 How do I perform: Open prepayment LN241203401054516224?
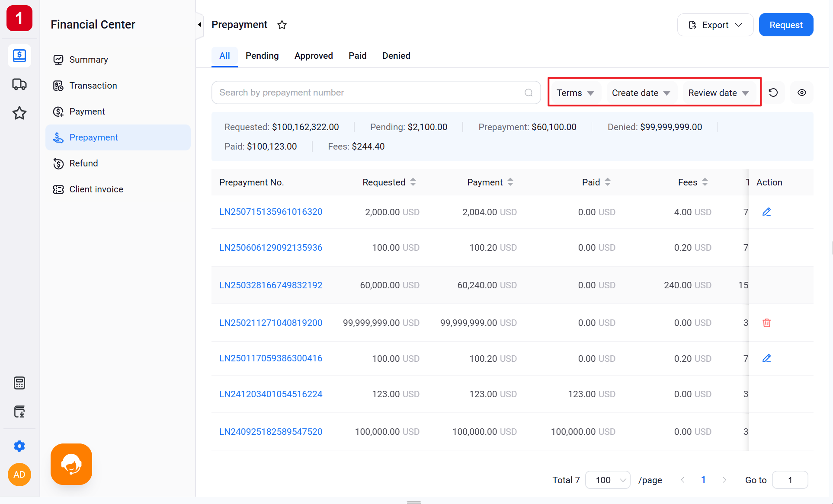click(271, 394)
